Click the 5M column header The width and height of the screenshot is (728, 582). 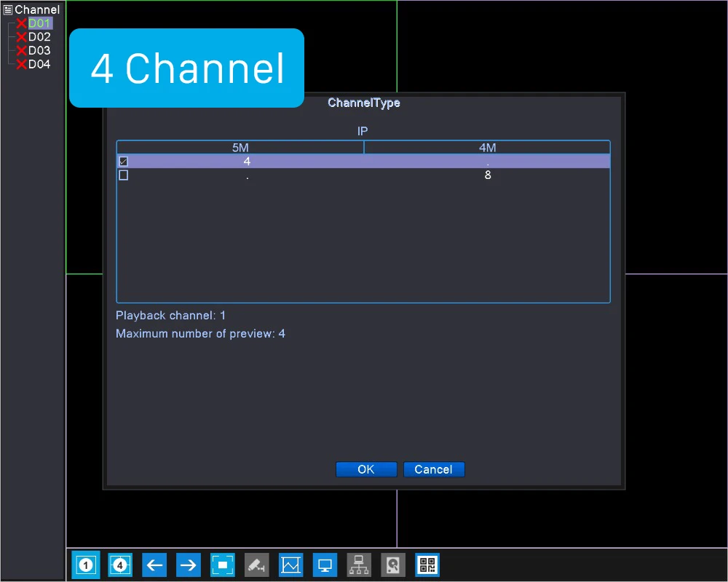click(240, 148)
